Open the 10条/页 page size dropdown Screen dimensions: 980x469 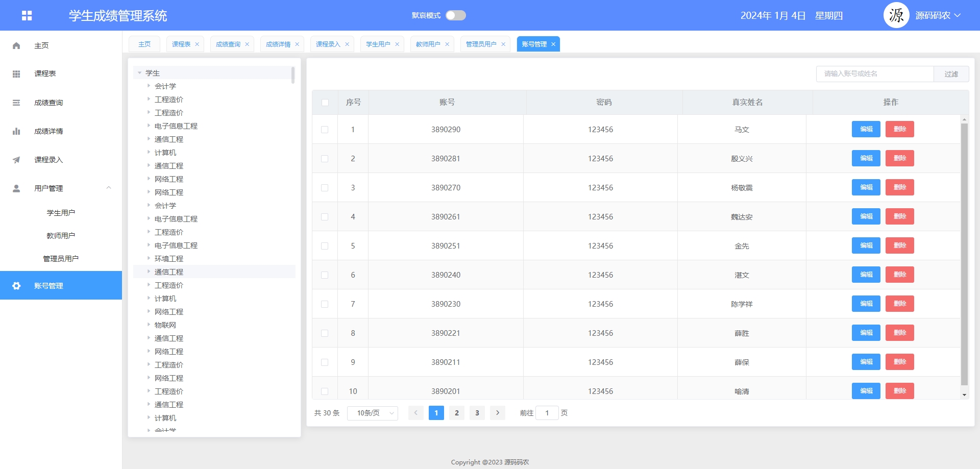tap(373, 413)
